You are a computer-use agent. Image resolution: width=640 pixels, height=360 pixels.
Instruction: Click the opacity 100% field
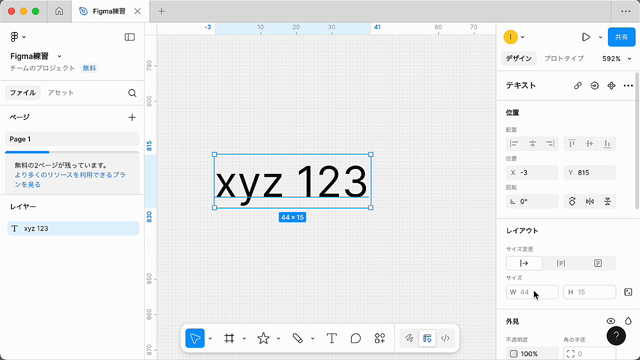[532, 353]
